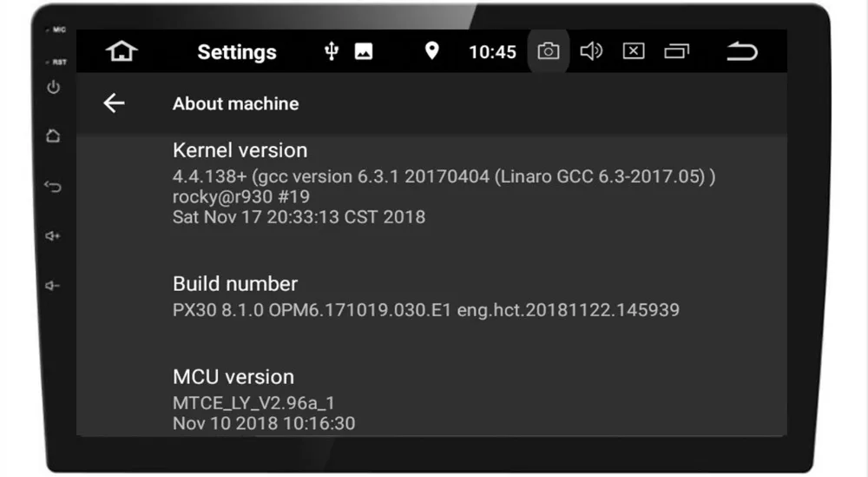Select the Build number entry
Screen dimensions: 868x477
pyautogui.click(x=431, y=296)
